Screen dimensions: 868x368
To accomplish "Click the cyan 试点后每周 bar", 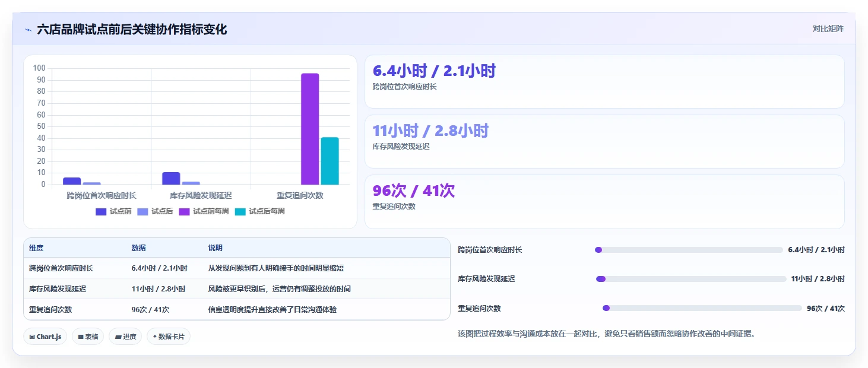I will click(x=330, y=161).
